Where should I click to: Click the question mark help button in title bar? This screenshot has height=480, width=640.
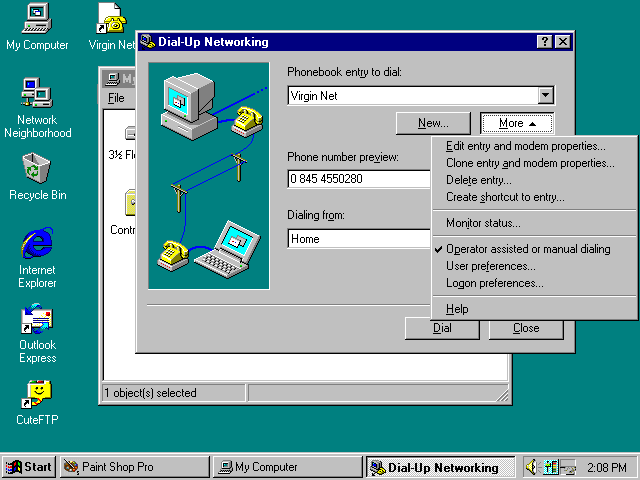pyautogui.click(x=544, y=42)
